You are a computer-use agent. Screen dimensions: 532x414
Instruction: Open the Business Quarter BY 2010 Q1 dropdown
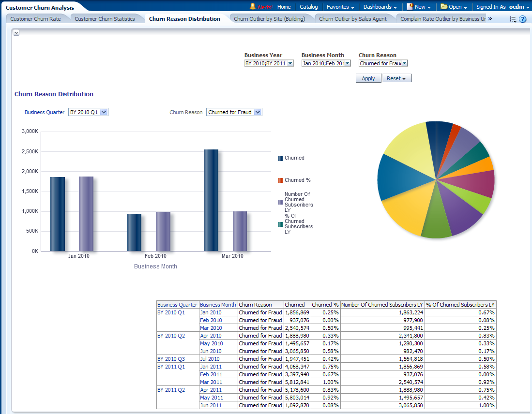[104, 112]
